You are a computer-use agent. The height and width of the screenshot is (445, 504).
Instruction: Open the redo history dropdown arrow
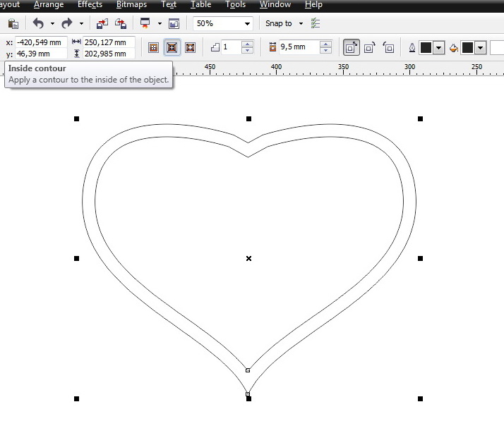click(x=81, y=23)
